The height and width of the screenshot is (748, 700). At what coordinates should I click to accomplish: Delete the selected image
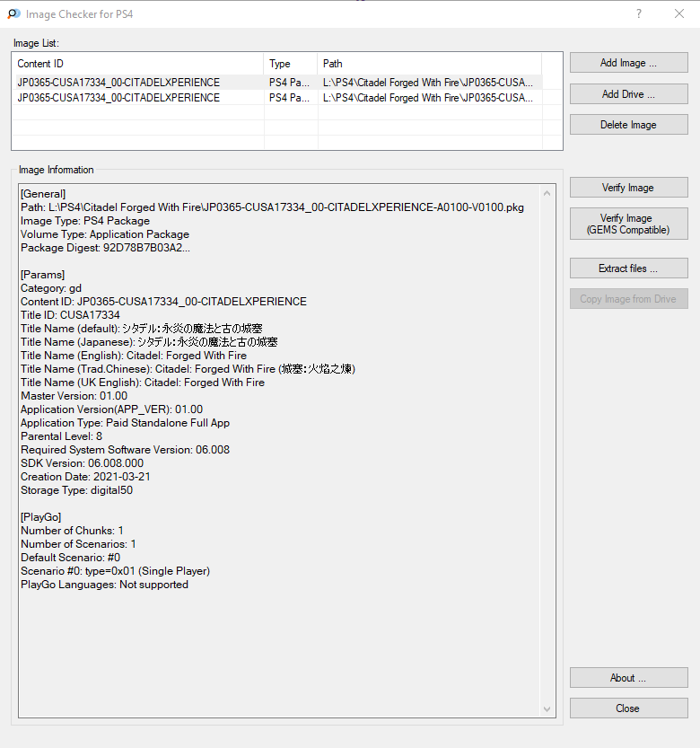pyautogui.click(x=628, y=125)
